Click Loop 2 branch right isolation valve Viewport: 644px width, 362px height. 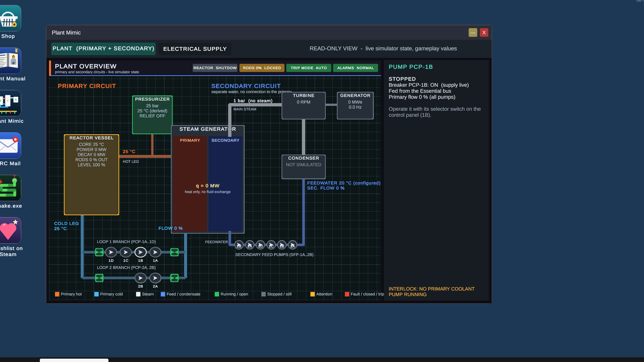[174, 278]
